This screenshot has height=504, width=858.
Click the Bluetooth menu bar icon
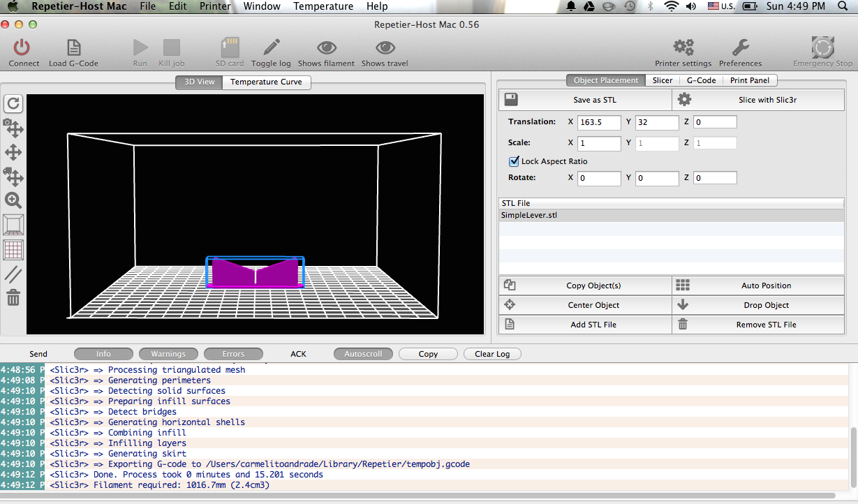651,6
